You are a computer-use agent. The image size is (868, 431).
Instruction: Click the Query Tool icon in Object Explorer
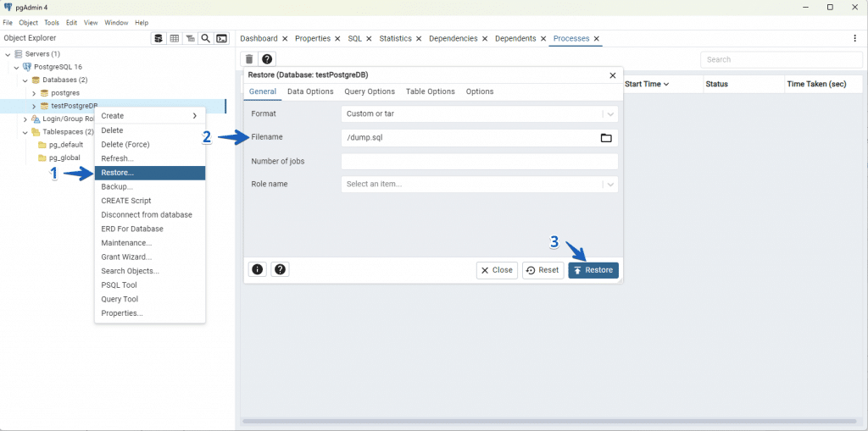[x=159, y=38]
